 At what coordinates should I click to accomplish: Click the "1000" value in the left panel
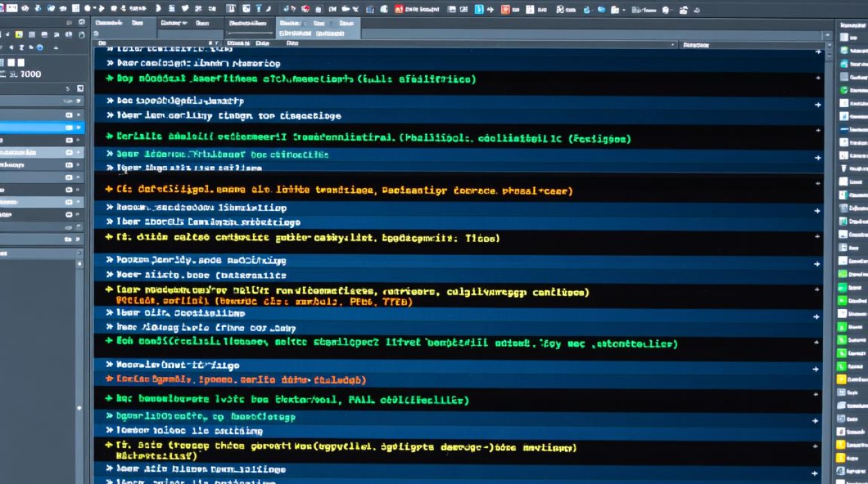[x=30, y=74]
